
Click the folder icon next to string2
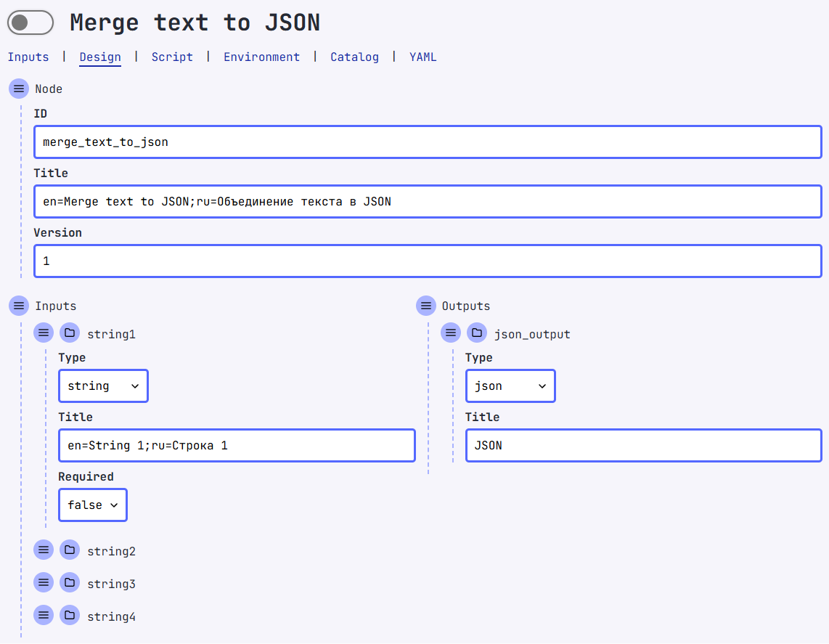point(70,550)
